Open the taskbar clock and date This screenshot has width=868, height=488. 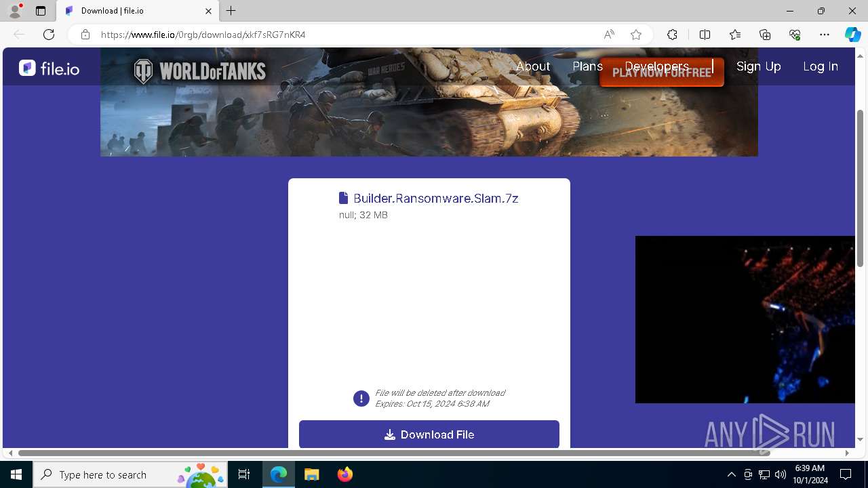[811, 474]
